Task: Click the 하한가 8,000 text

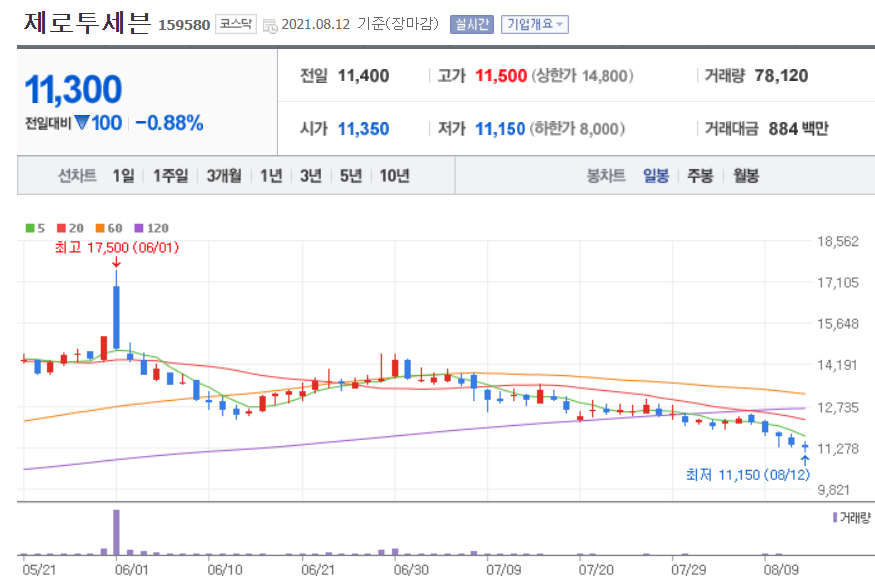Action: tap(577, 129)
